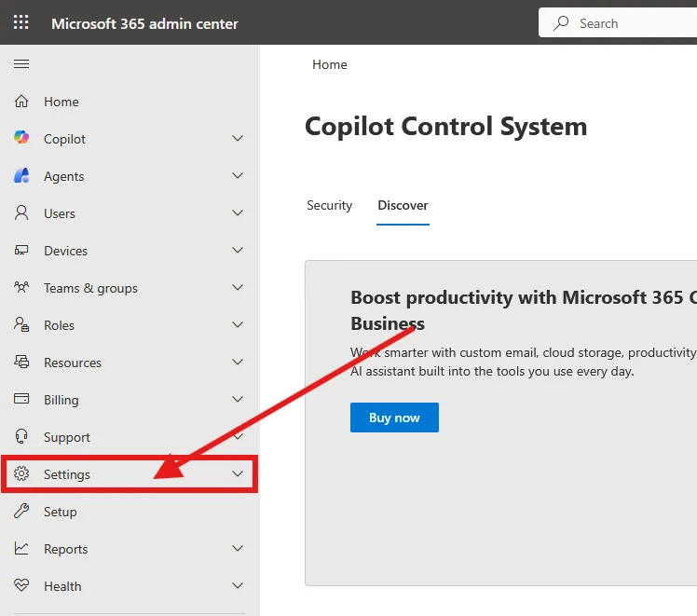Open the Resources navigation label
Viewport: 697px width, 616px height.
tap(73, 363)
